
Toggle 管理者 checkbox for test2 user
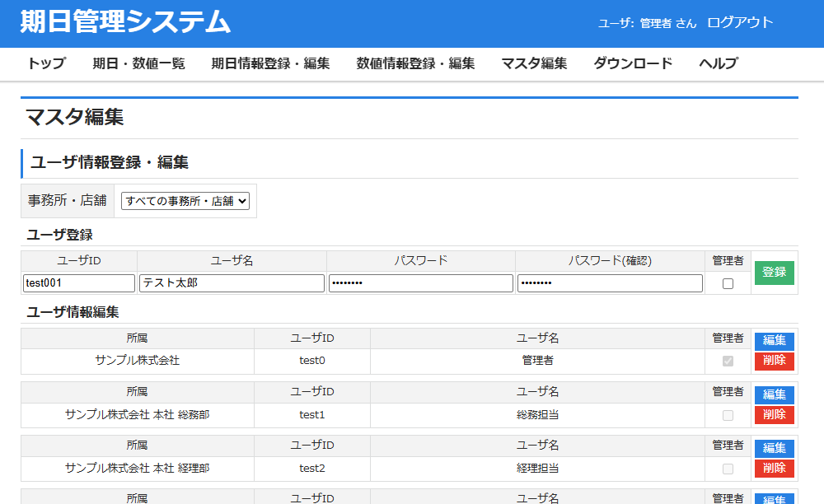click(728, 469)
